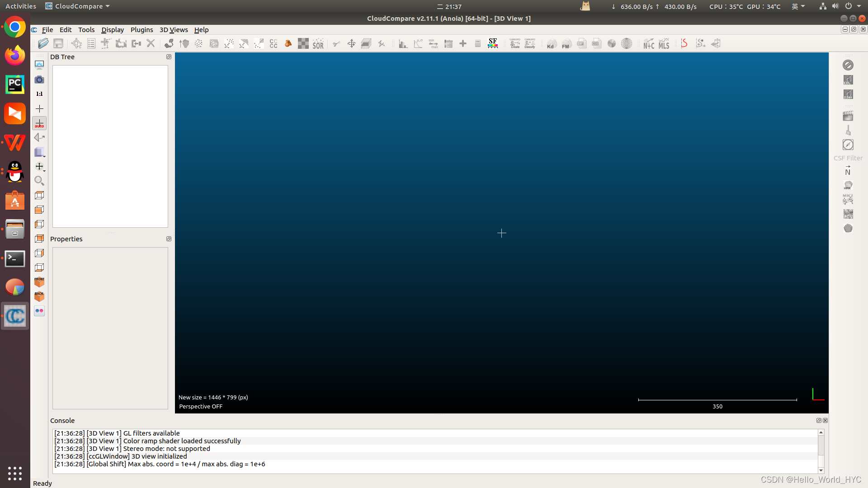Open the CANUPO Classify plugin
Screen dimensions: 868x488
coord(530,43)
